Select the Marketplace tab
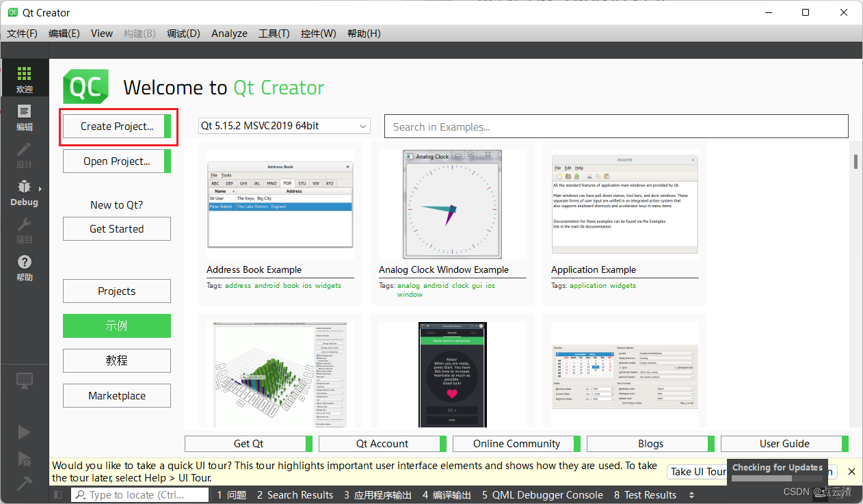 point(117,396)
